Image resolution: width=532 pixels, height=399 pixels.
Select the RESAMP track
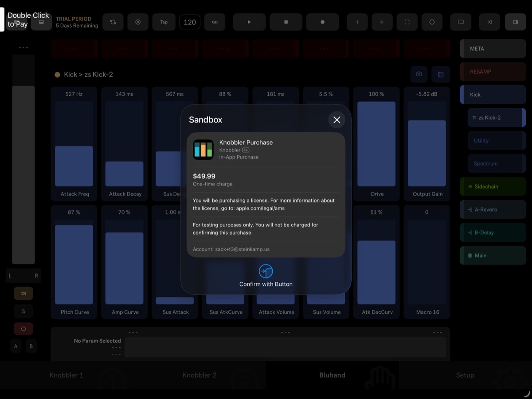(493, 71)
